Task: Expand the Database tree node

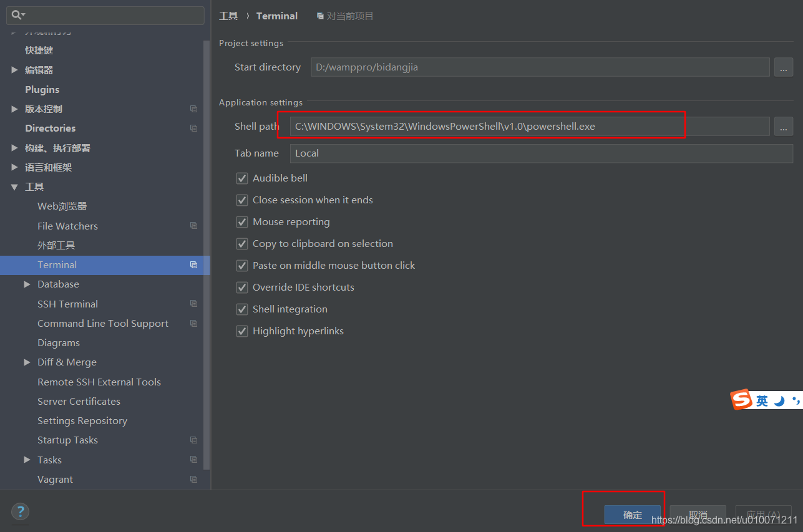Action: pyautogui.click(x=27, y=284)
